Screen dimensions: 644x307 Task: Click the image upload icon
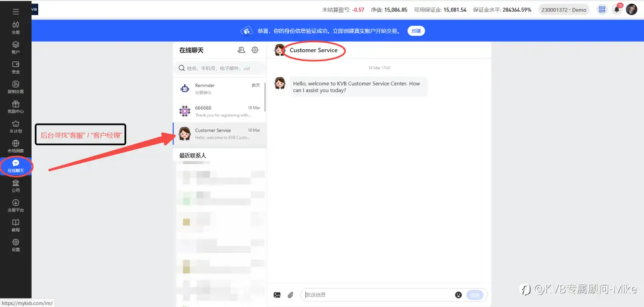[x=277, y=295]
